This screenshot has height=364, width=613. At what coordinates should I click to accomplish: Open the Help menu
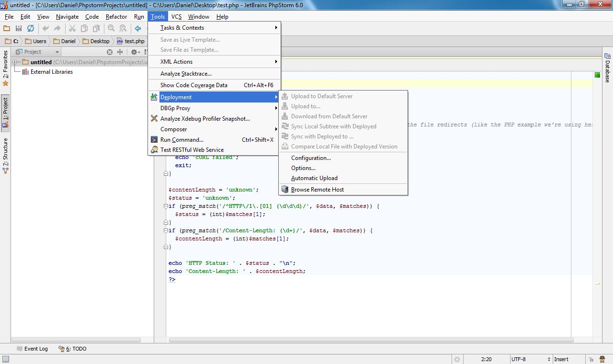(x=222, y=16)
